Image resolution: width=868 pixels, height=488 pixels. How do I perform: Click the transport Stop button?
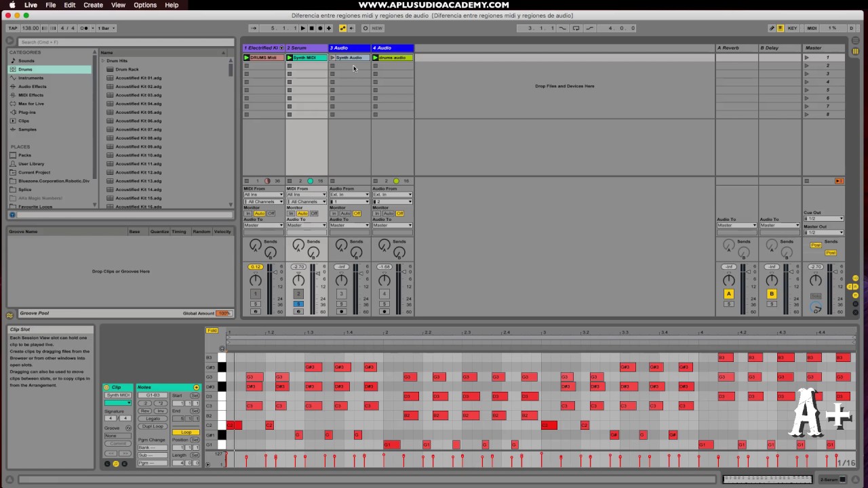click(x=311, y=28)
